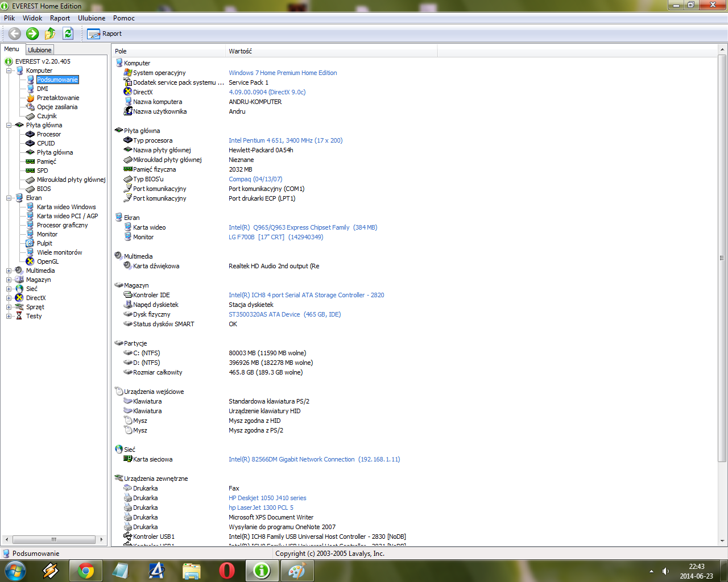
Task: Open the Plik menu
Action: 10,18
